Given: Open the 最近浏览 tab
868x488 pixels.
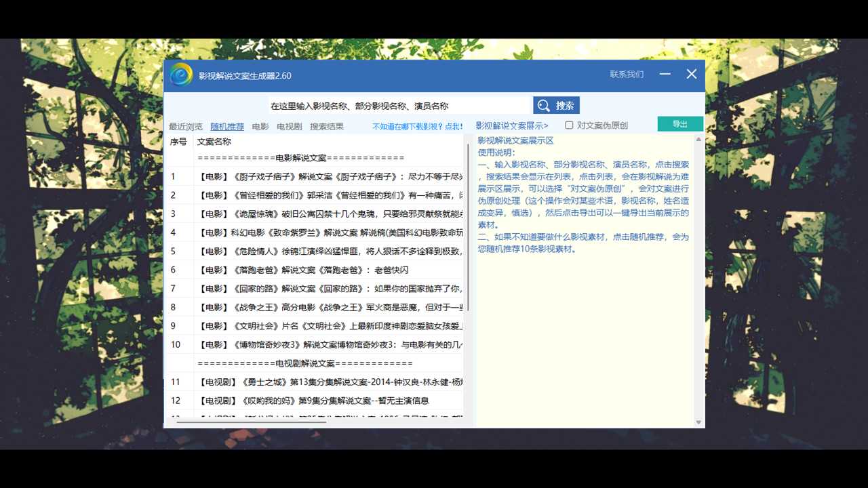Looking at the screenshot, I should click(x=186, y=127).
